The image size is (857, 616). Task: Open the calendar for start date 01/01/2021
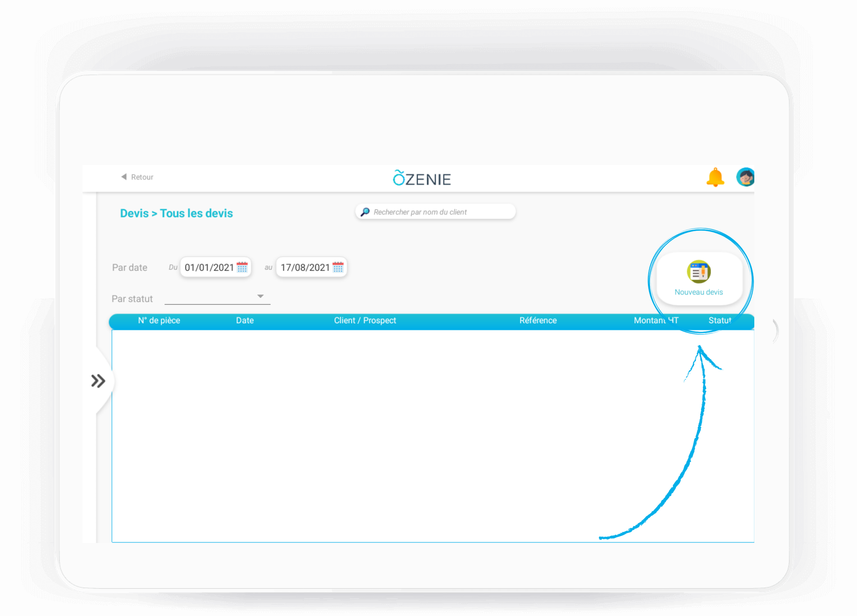242,267
